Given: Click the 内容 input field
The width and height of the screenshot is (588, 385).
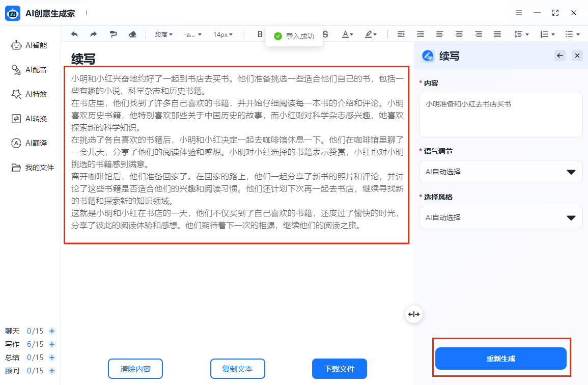Looking at the screenshot, I should [x=500, y=114].
